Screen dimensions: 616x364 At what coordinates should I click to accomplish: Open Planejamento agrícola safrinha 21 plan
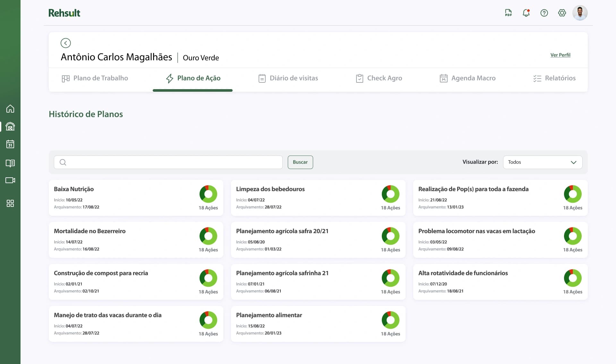(x=318, y=282)
